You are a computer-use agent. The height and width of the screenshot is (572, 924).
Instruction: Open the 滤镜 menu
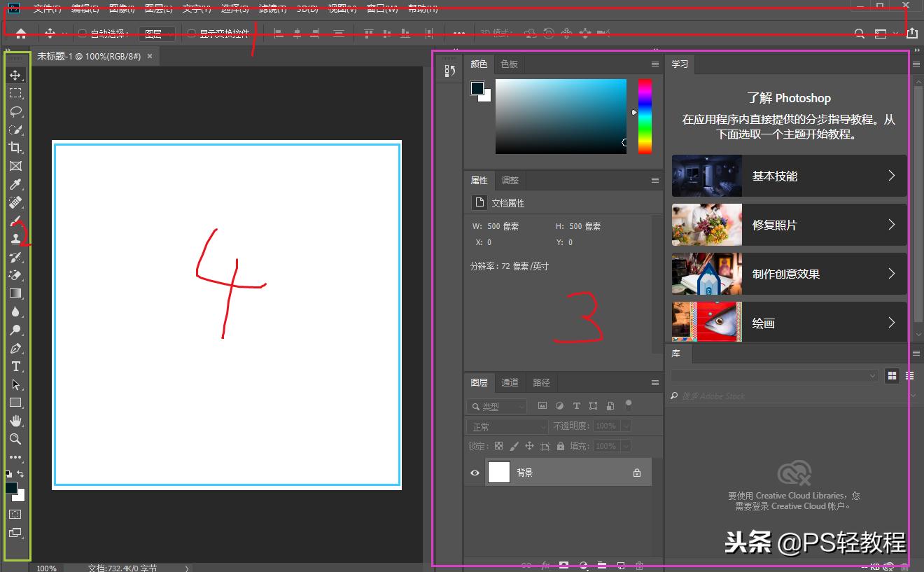coord(273,8)
